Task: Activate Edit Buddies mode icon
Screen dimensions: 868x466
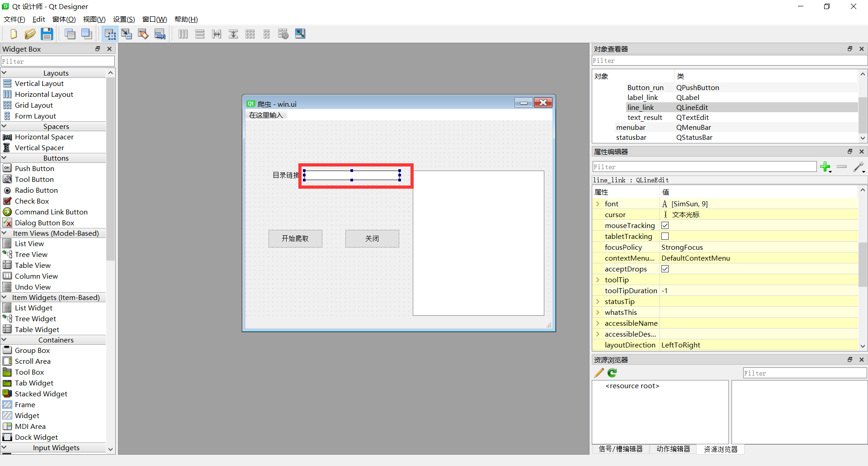Action: (x=143, y=34)
